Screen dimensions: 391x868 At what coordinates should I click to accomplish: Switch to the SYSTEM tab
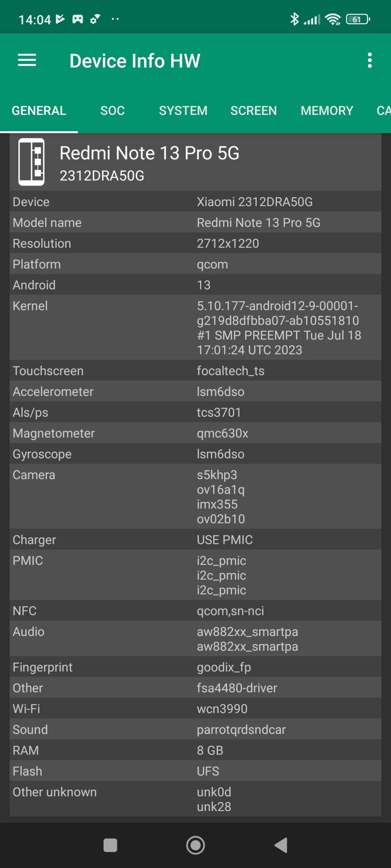point(183,111)
